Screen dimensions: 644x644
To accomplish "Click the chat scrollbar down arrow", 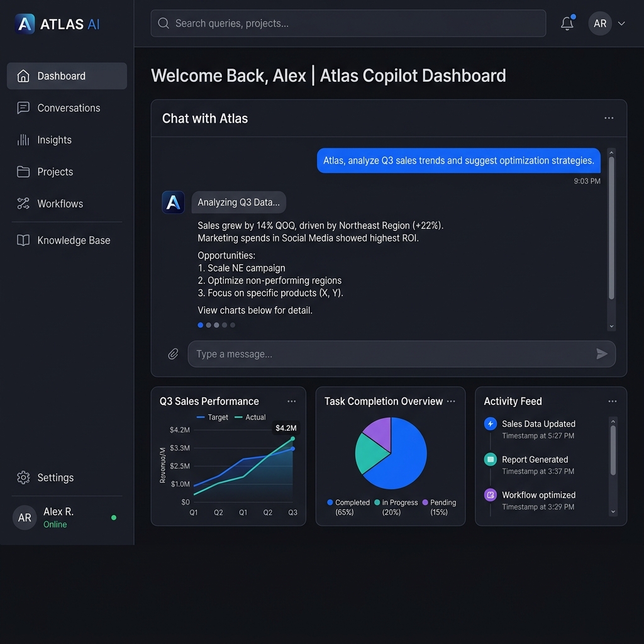I will [x=611, y=326].
